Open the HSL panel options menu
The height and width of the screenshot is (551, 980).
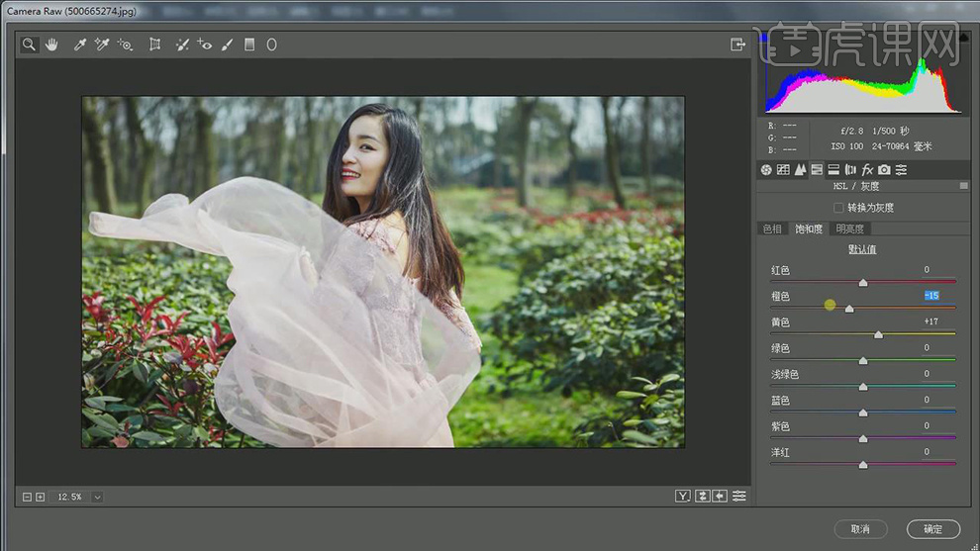click(963, 186)
